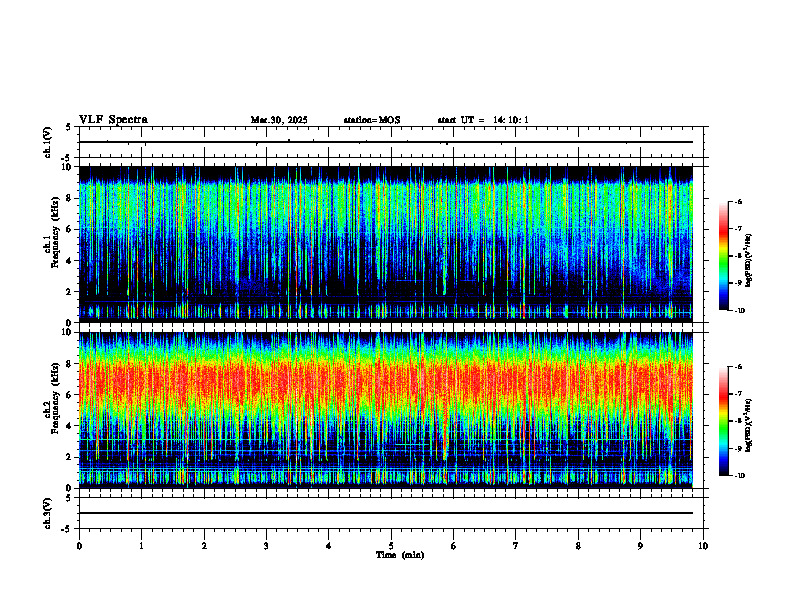Viewport: 792px width, 612px height.
Task: Click the time axis tick label 0
Action: click(x=79, y=546)
